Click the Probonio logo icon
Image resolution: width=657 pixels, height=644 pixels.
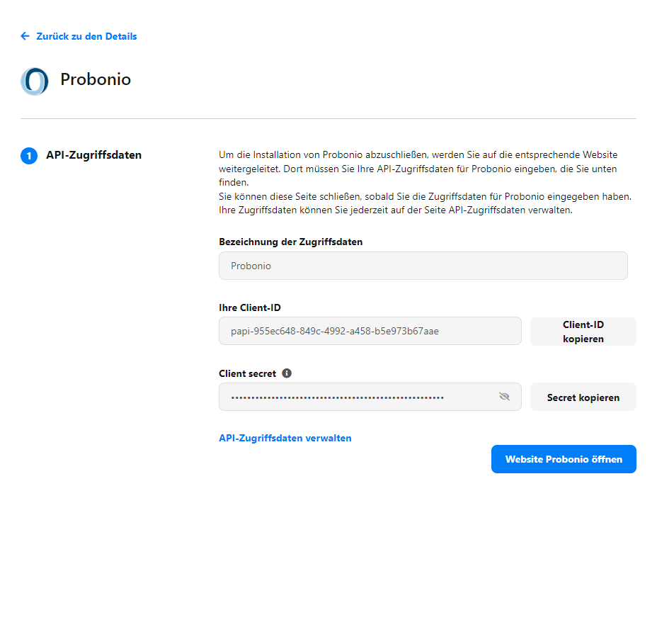(x=35, y=81)
